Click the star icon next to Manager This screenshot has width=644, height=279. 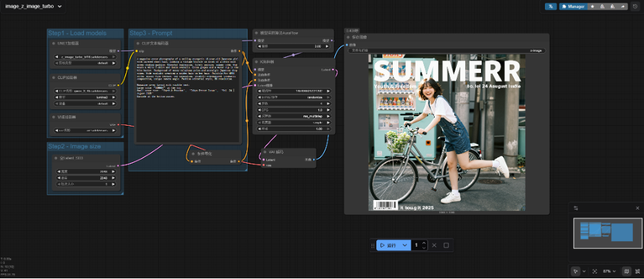pos(594,6)
